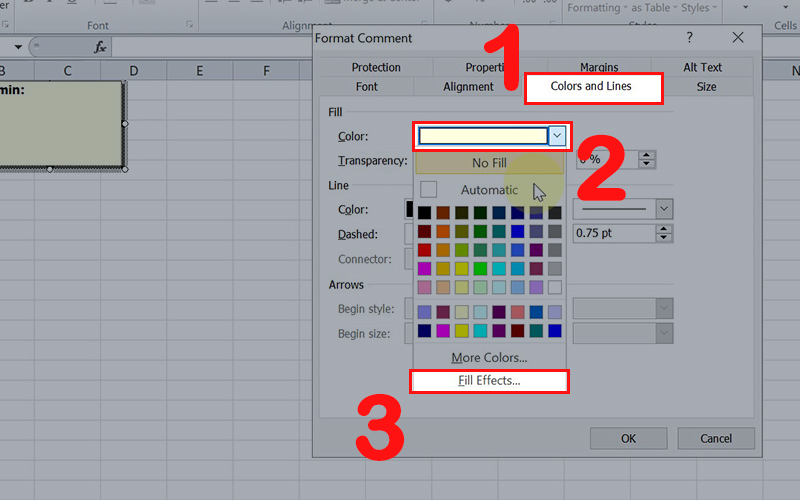Select the Colors and Lines tab

point(591,86)
